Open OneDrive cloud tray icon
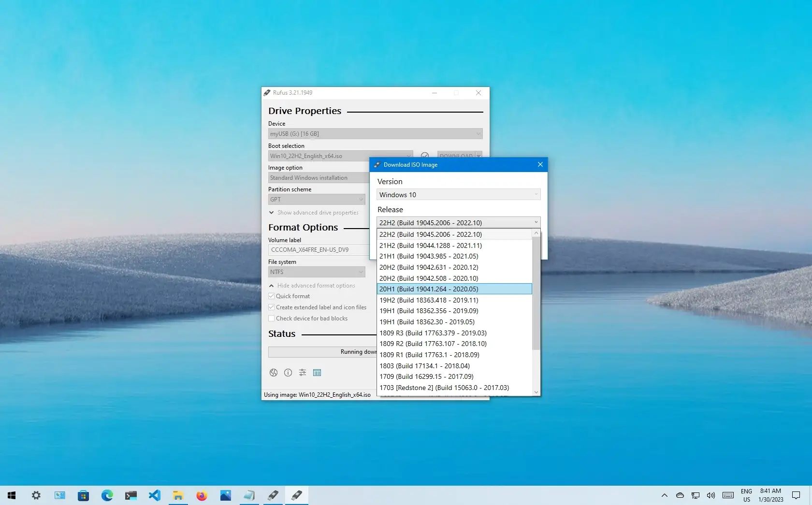 [x=680, y=495]
